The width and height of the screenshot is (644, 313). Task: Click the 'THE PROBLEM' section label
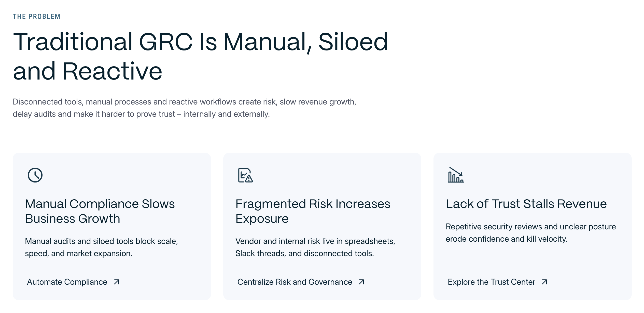tap(37, 17)
